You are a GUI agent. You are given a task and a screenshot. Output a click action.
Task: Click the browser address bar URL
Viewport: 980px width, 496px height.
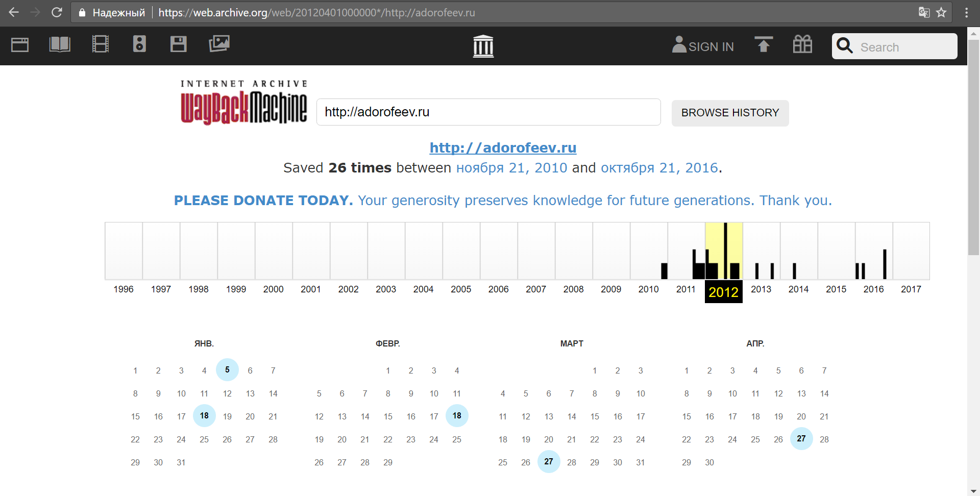pyautogui.click(x=316, y=13)
